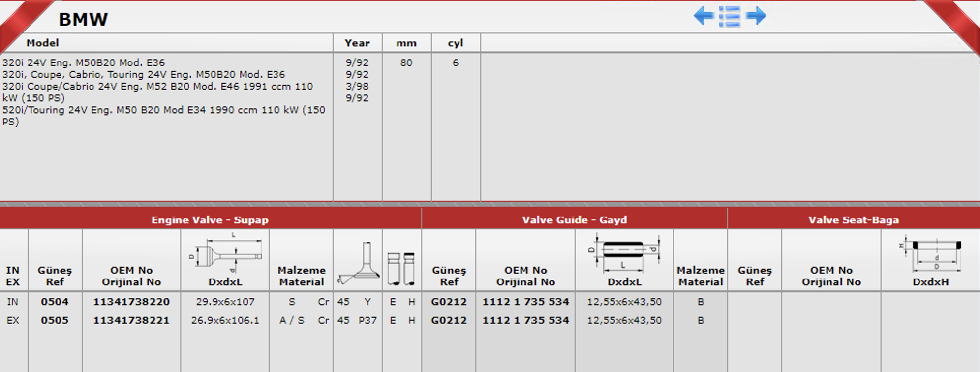Click the IN EX column header
This screenshot has width=980, height=372.
pos(13,276)
